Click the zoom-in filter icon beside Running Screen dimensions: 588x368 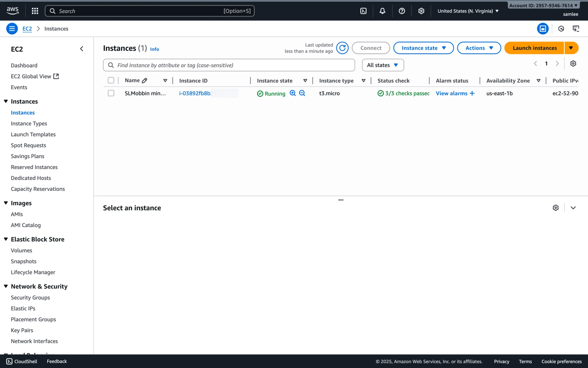coord(292,93)
